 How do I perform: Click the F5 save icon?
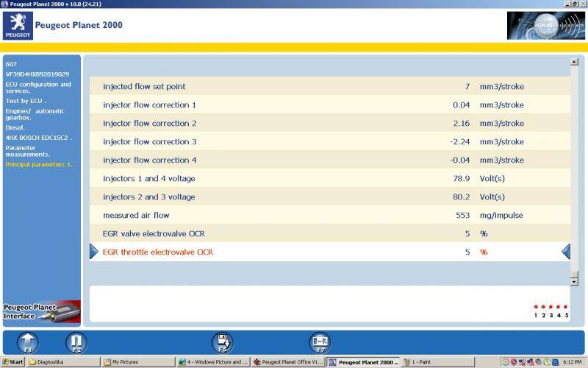222,342
